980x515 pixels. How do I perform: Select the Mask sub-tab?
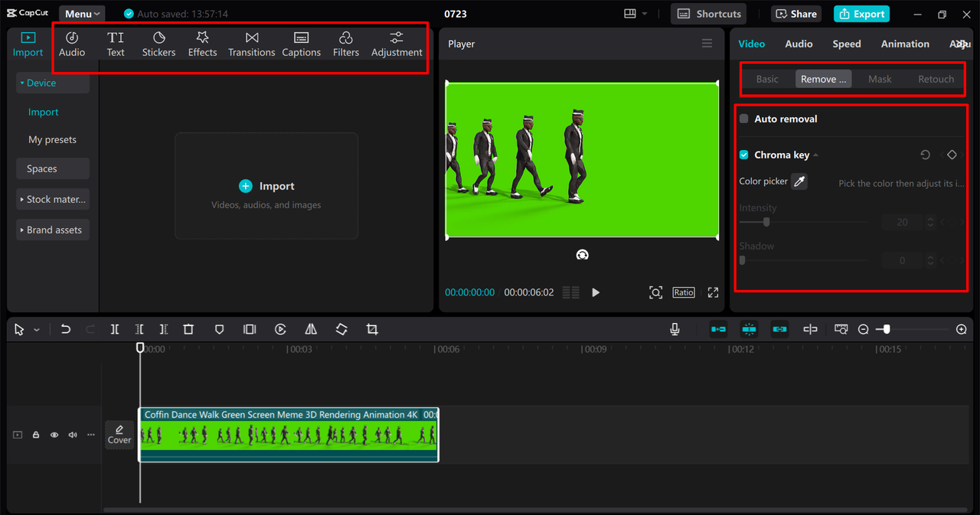point(880,79)
